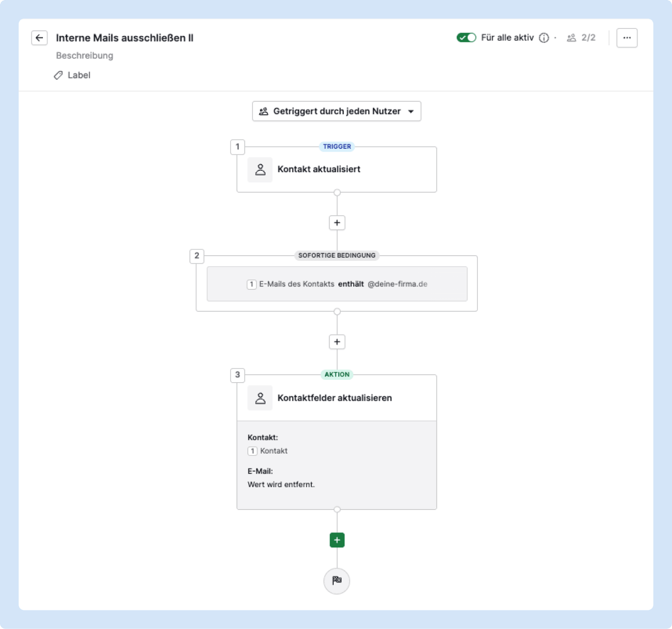Open the users 2/2 indicator

point(581,38)
